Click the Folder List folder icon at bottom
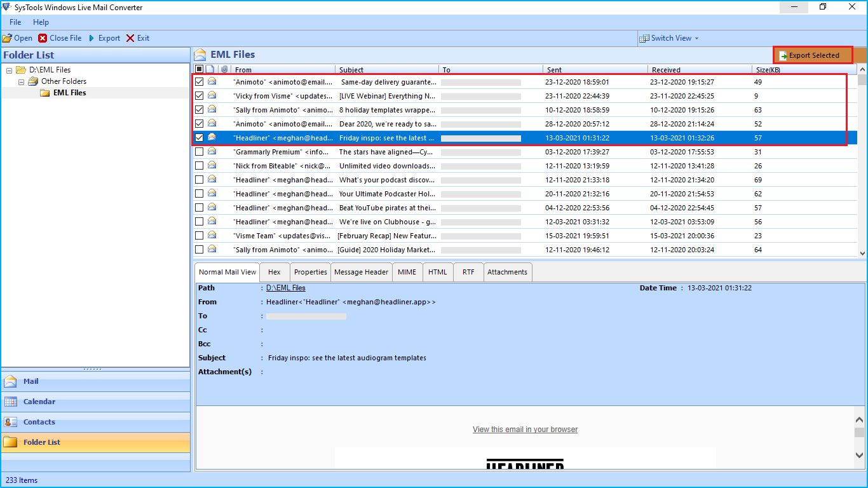 click(x=10, y=442)
